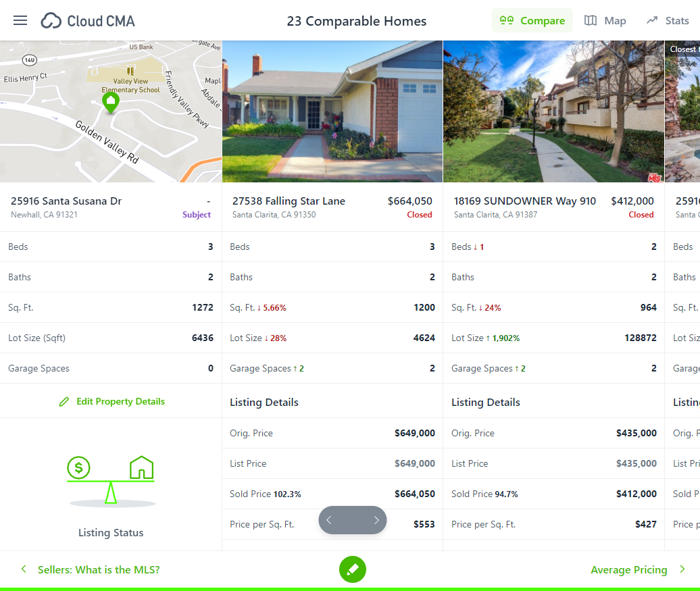Go back using the left carousel arrow
The height and width of the screenshot is (591, 700).
click(x=329, y=520)
